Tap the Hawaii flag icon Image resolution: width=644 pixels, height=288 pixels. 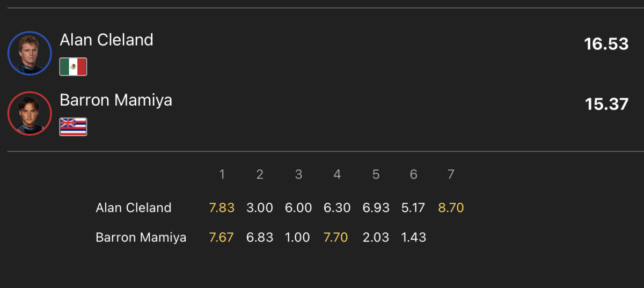tap(73, 127)
